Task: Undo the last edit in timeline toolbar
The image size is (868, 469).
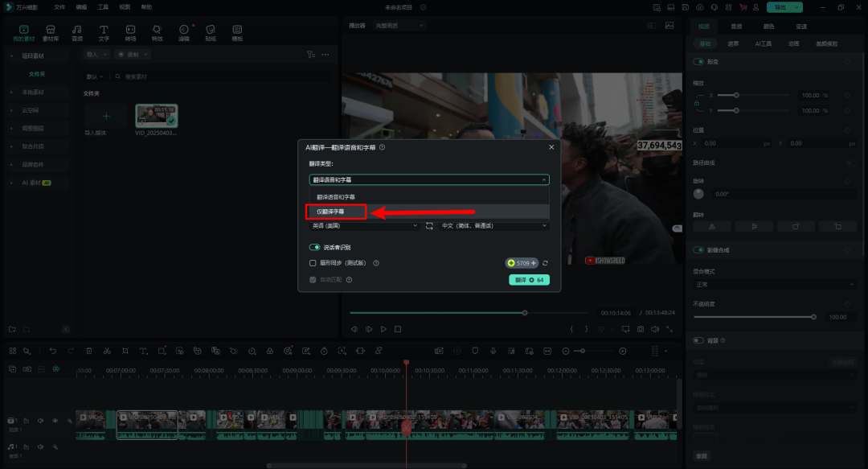Action: (52, 351)
